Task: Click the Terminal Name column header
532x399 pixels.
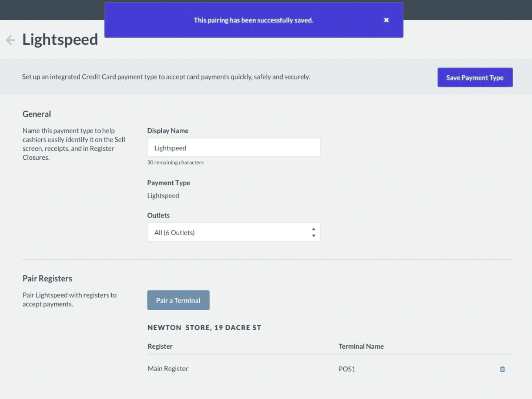Action: (x=361, y=346)
